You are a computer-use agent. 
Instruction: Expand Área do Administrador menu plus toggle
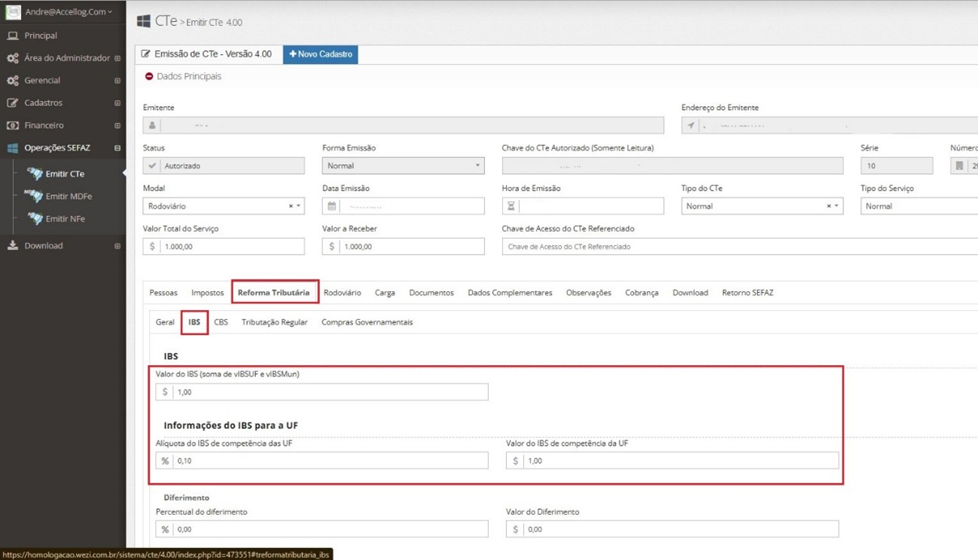(117, 58)
